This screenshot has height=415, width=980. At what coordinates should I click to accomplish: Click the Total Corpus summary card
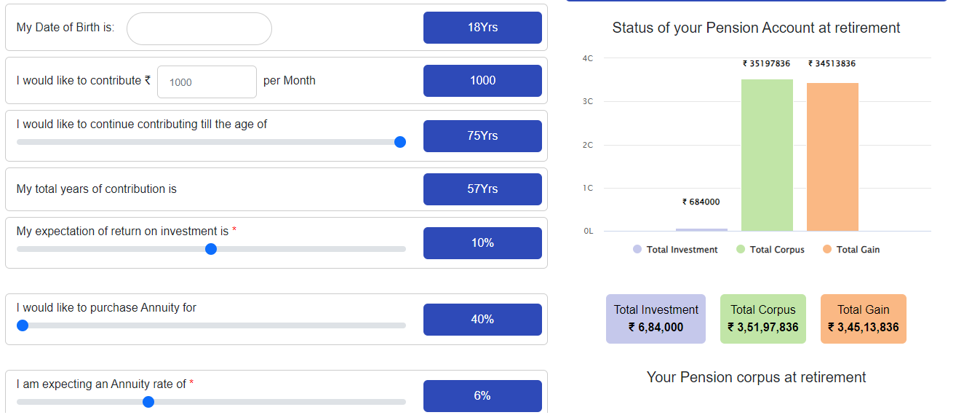763,319
